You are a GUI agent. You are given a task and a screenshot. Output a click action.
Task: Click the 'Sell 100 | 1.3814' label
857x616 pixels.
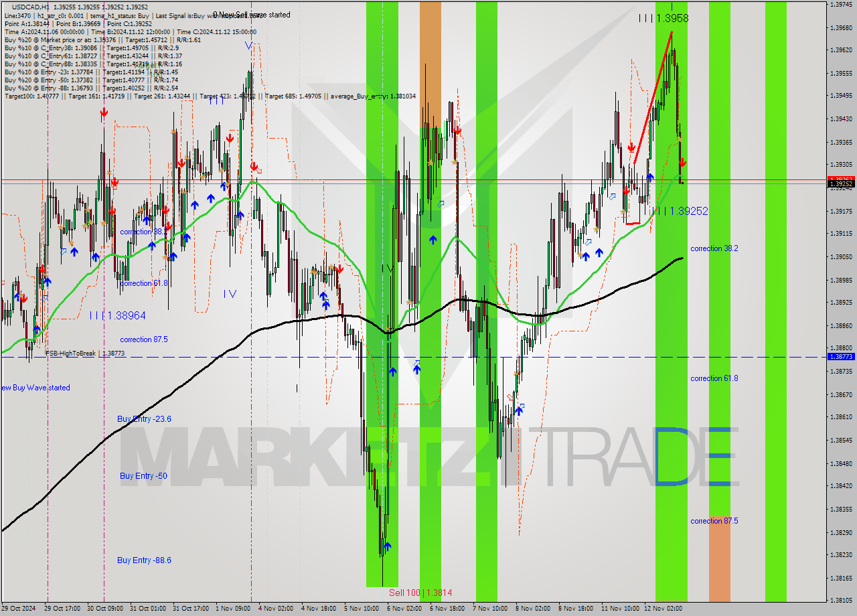click(420, 593)
